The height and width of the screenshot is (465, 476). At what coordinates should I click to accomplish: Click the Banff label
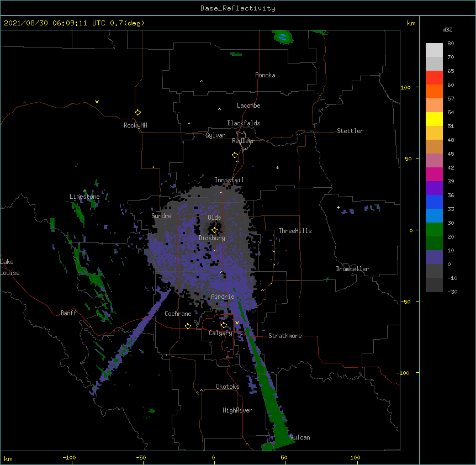tap(68, 313)
